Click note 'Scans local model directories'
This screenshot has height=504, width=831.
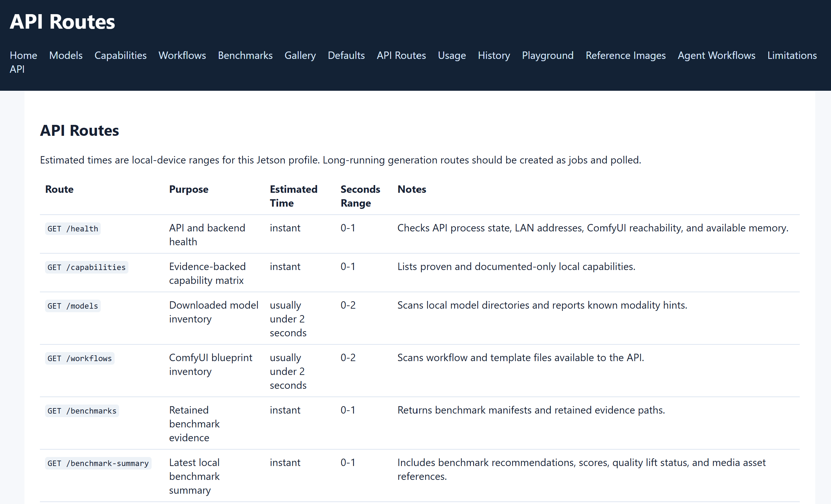(542, 305)
